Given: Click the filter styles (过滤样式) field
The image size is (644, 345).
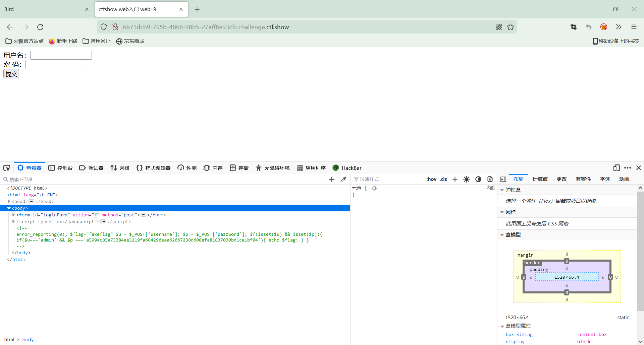Looking at the screenshot, I should (x=387, y=179).
